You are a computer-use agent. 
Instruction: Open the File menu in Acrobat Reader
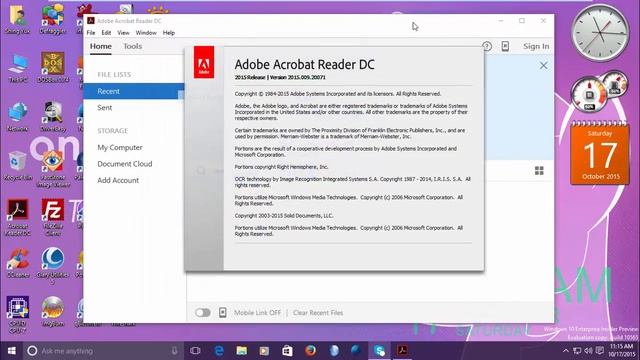point(91,33)
